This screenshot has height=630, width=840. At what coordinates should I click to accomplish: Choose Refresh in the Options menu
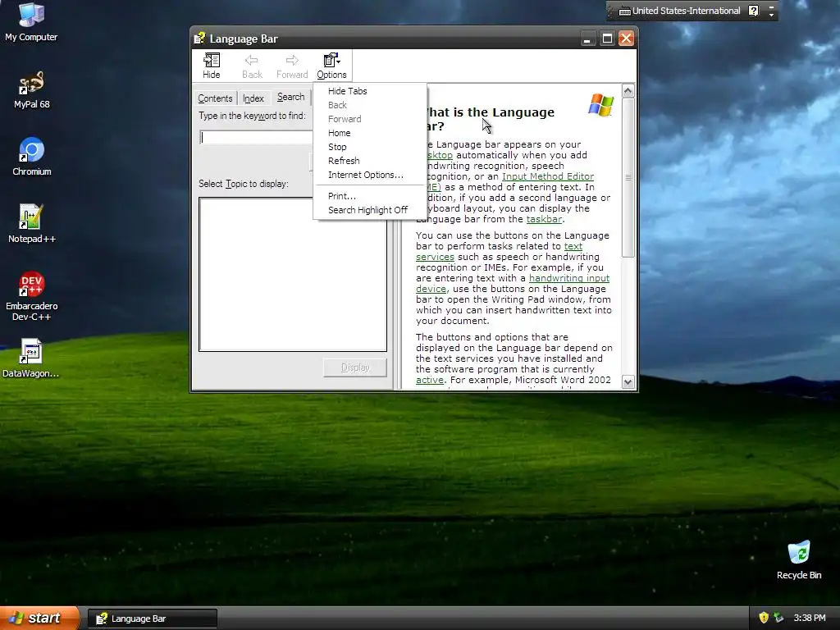370,161
